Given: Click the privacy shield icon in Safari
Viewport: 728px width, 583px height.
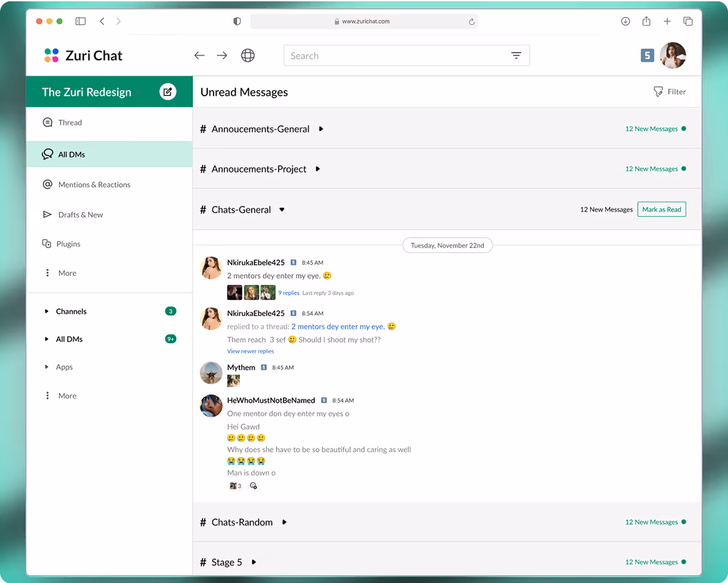Looking at the screenshot, I should point(237,21).
